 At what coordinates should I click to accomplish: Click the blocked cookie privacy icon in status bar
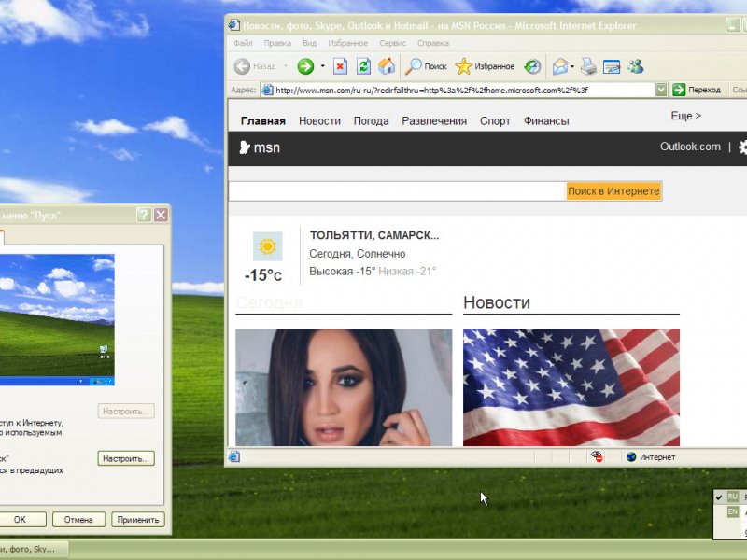click(x=597, y=456)
